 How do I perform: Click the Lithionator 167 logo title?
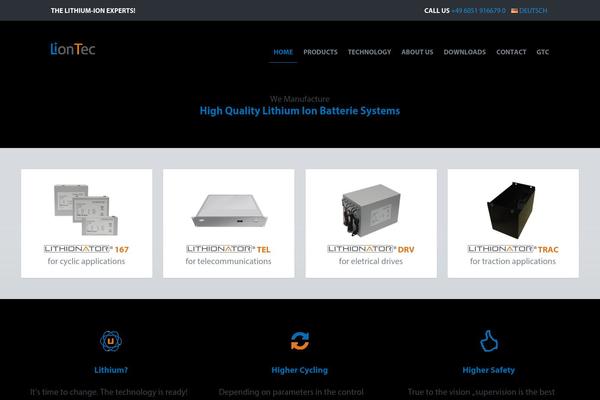click(x=86, y=249)
